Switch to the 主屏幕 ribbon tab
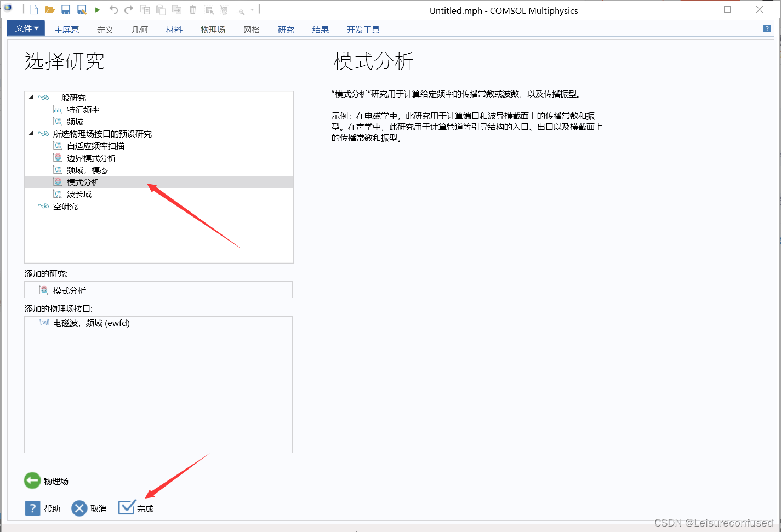The width and height of the screenshot is (781, 532). click(x=66, y=30)
